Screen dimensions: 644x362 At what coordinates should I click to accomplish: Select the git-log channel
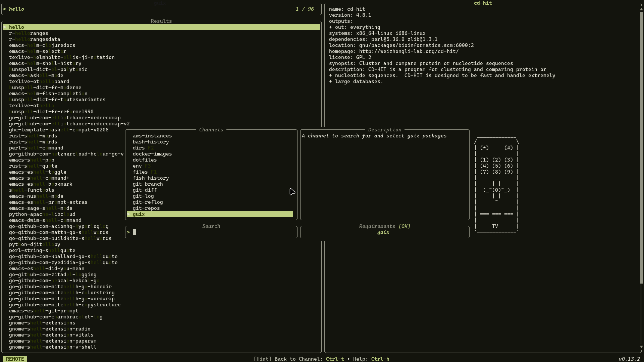pos(143,196)
